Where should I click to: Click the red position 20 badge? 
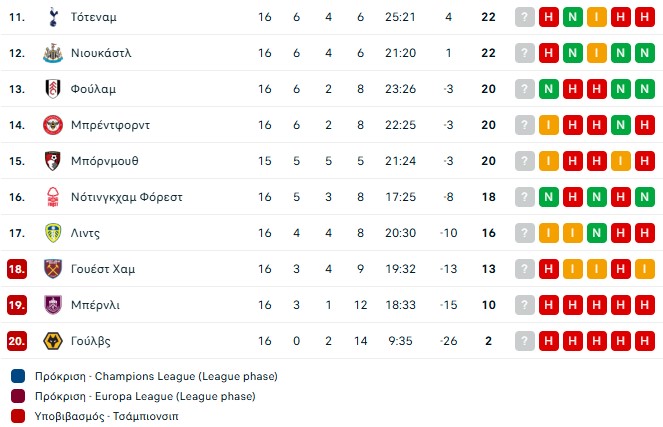(16, 341)
